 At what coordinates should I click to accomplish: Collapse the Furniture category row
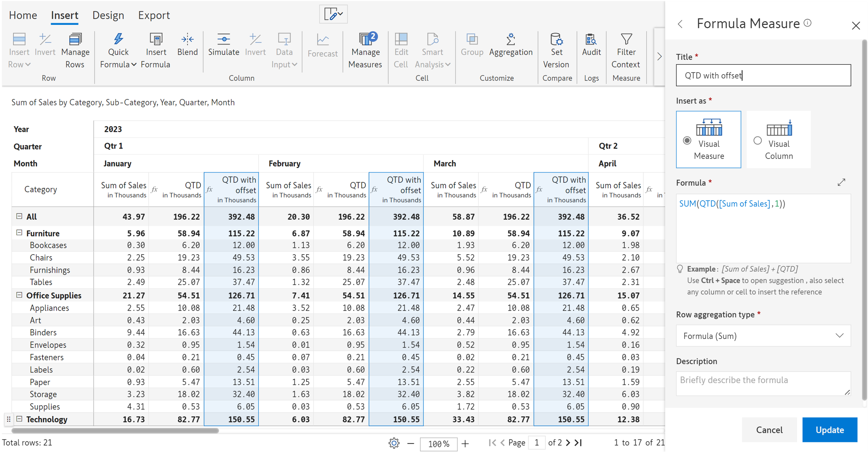[19, 233]
